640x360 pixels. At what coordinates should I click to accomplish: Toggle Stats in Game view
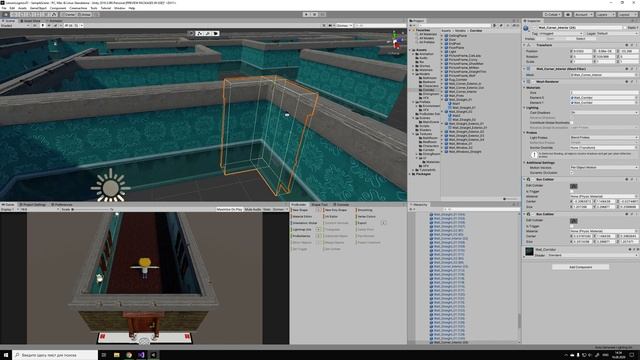267,209
